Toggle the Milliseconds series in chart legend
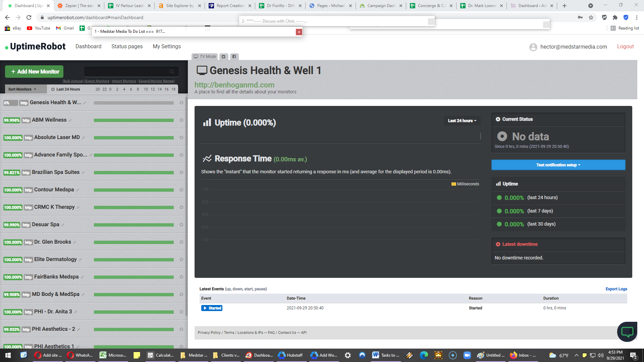The image size is (644, 362). 465,184
